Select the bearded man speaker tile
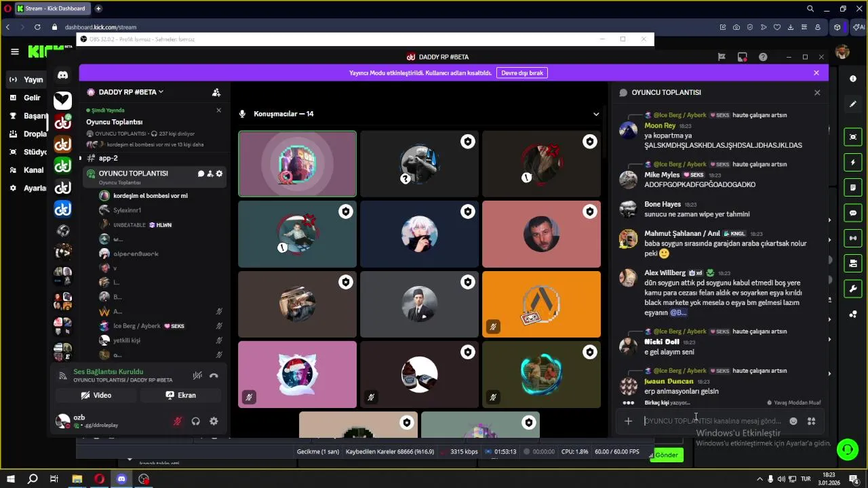This screenshot has height=488, width=868. pos(541,235)
